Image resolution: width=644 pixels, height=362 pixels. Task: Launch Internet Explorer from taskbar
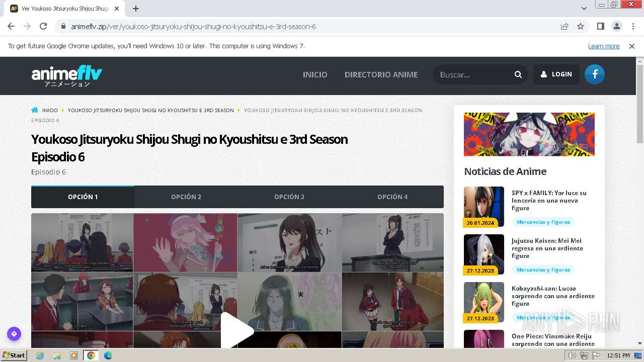40,355
